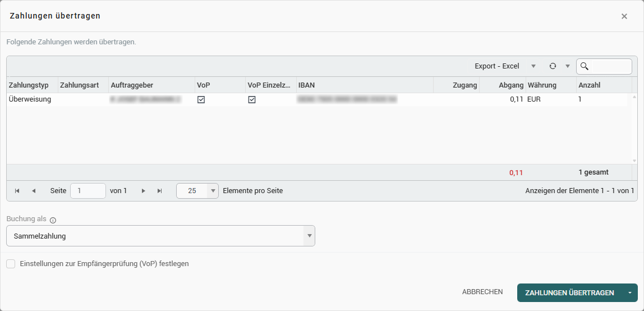The height and width of the screenshot is (311, 644).
Task: Go to next page arrow
Action: pyautogui.click(x=144, y=191)
